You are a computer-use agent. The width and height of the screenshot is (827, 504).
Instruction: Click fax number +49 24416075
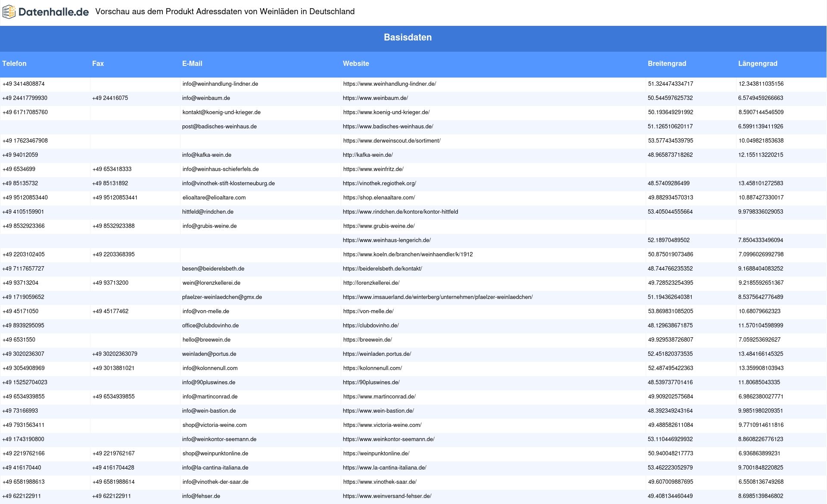(110, 98)
